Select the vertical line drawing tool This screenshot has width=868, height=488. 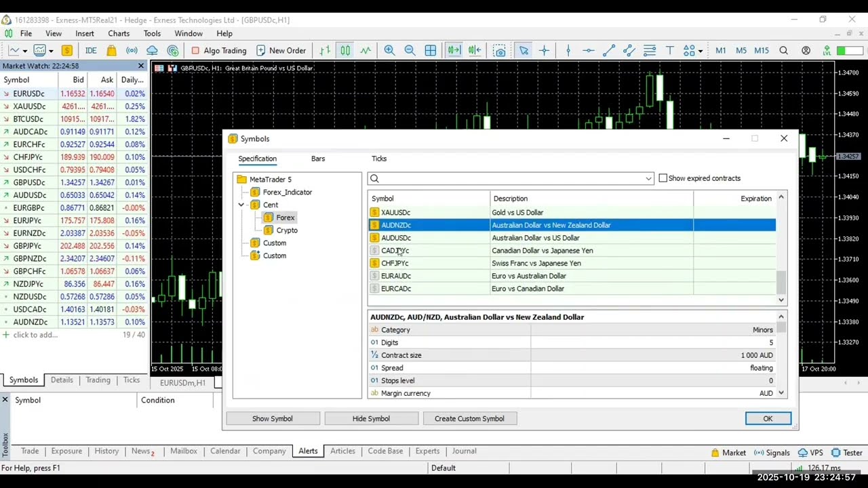(568, 51)
